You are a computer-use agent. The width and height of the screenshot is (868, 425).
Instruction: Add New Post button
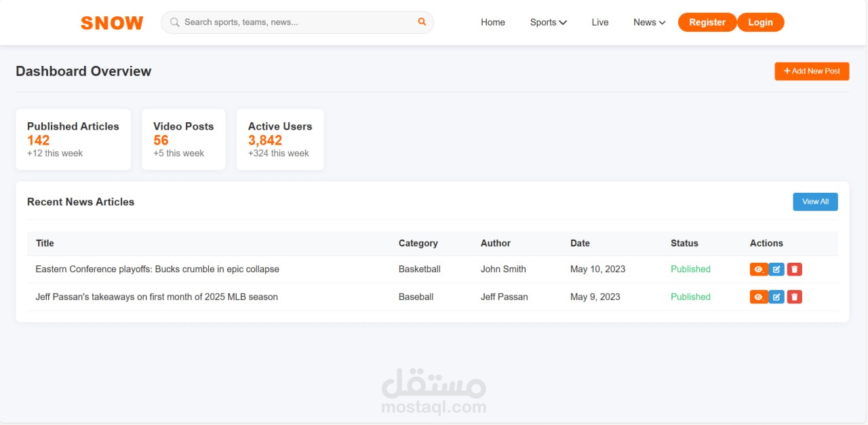812,71
